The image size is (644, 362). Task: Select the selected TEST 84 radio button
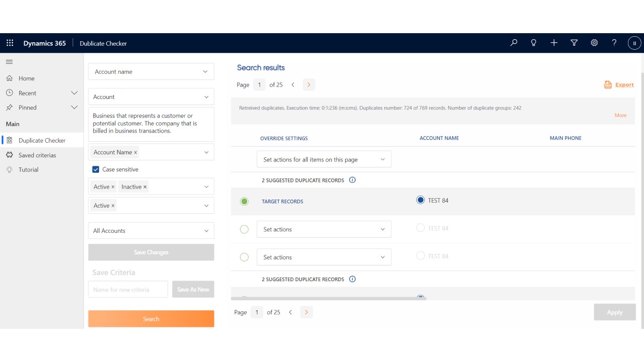(421, 200)
